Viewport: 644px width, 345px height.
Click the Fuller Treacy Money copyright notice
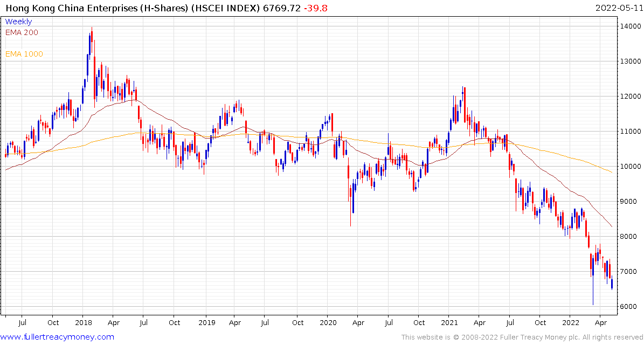(522, 337)
